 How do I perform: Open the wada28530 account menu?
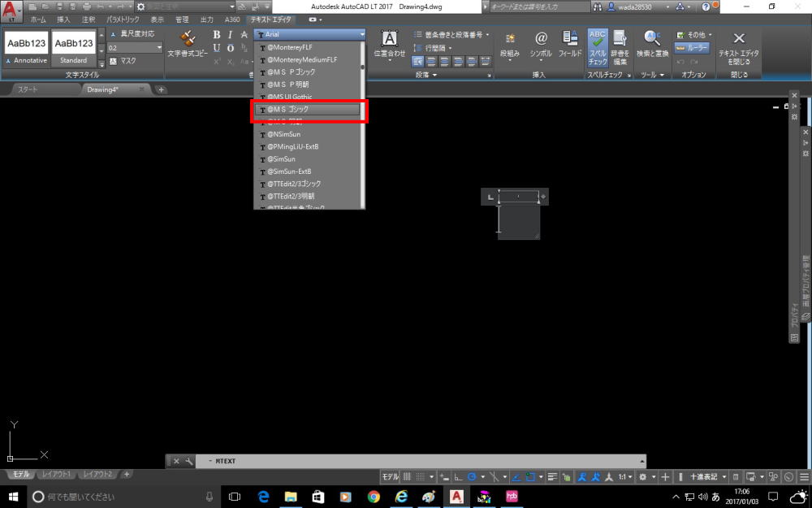tap(638, 7)
